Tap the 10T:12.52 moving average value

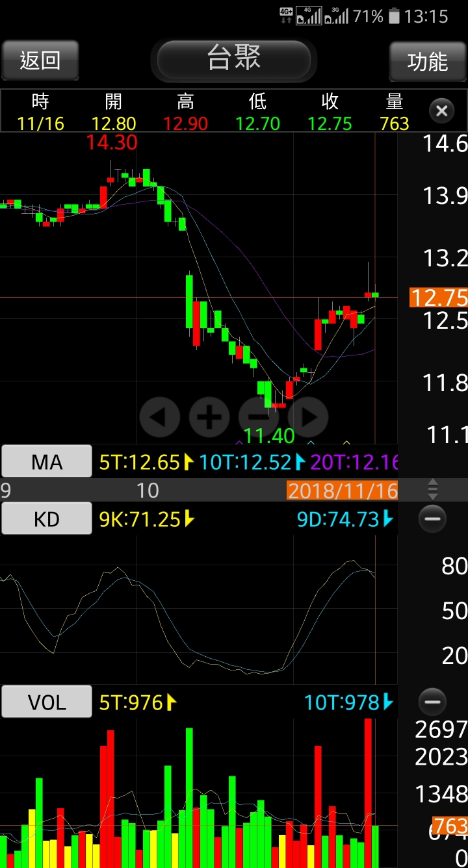click(x=252, y=462)
